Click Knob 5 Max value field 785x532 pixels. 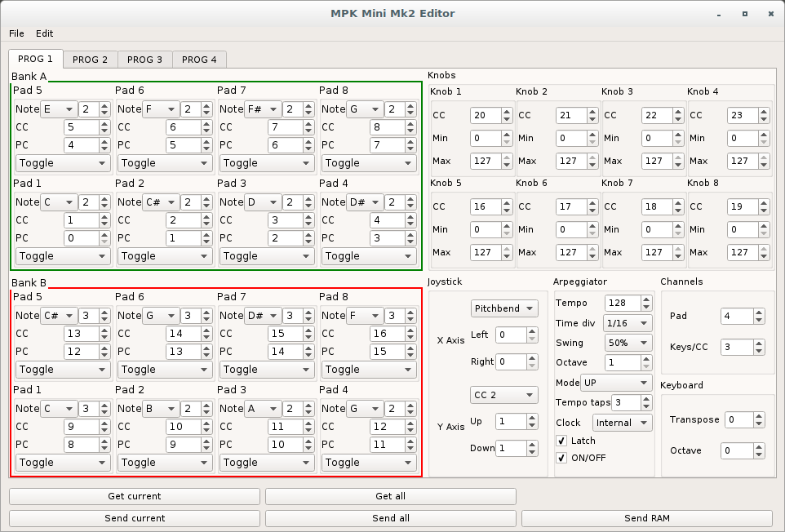486,253
